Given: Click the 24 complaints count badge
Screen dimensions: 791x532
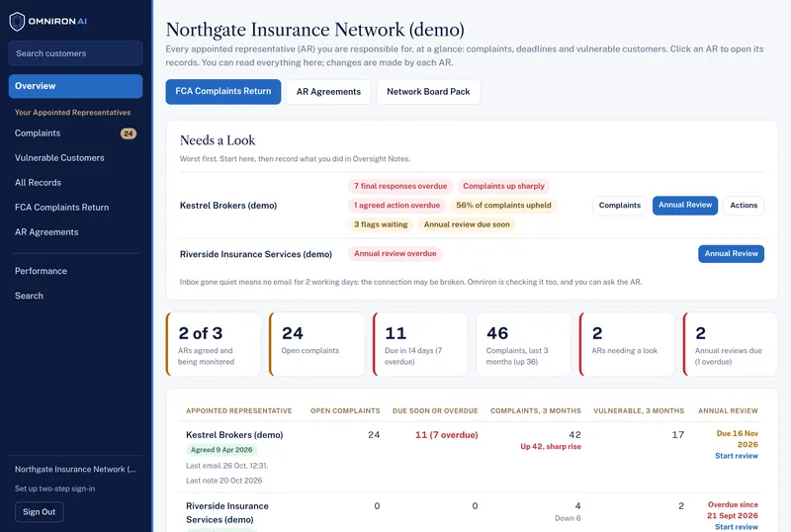Looking at the screenshot, I should (x=129, y=133).
